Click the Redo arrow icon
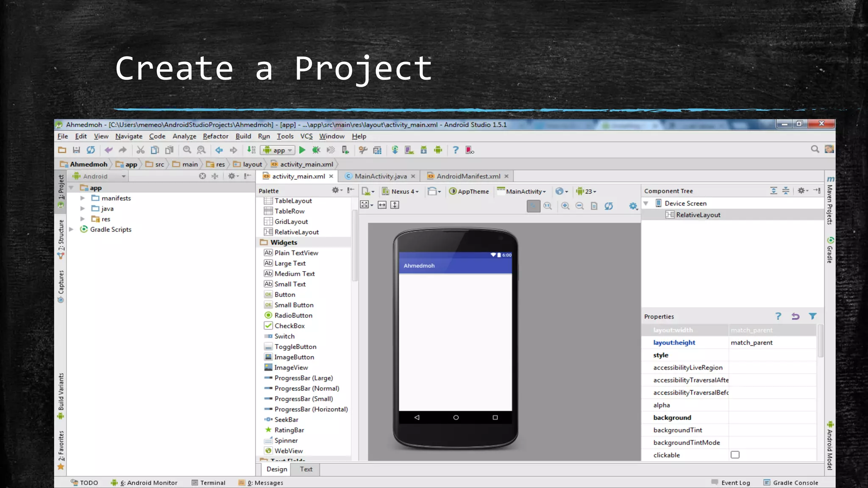This screenshot has height=488, width=868. (x=122, y=150)
